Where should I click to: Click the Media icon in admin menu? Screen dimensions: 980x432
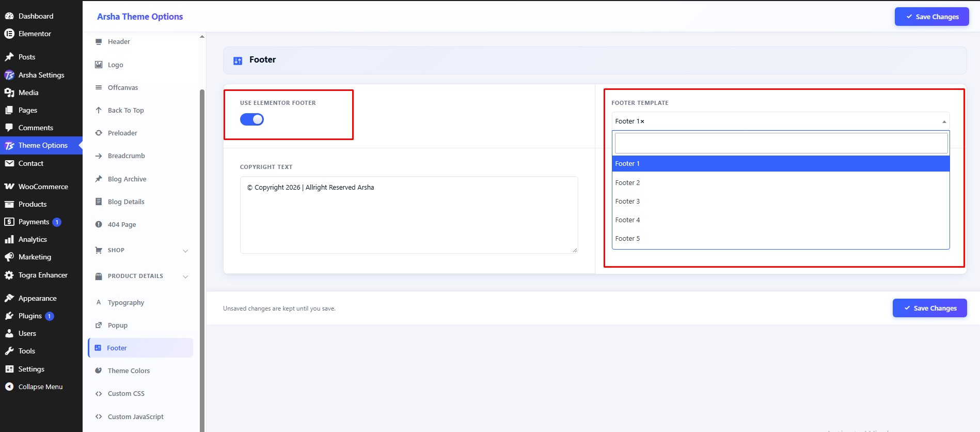(x=9, y=92)
